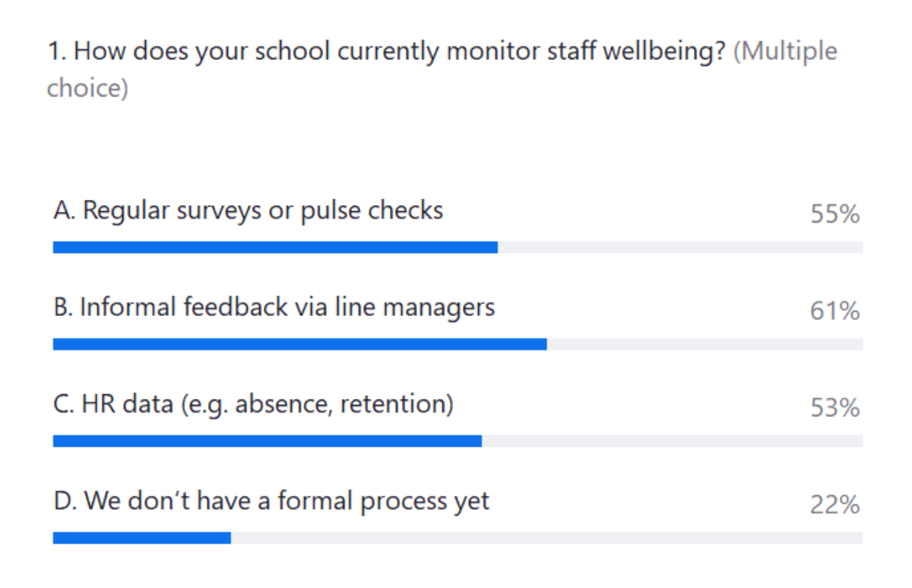This screenshot has width=912, height=588.
Task: Select option C "HR data (e.g. absence, retention)"
Action: click(x=253, y=404)
